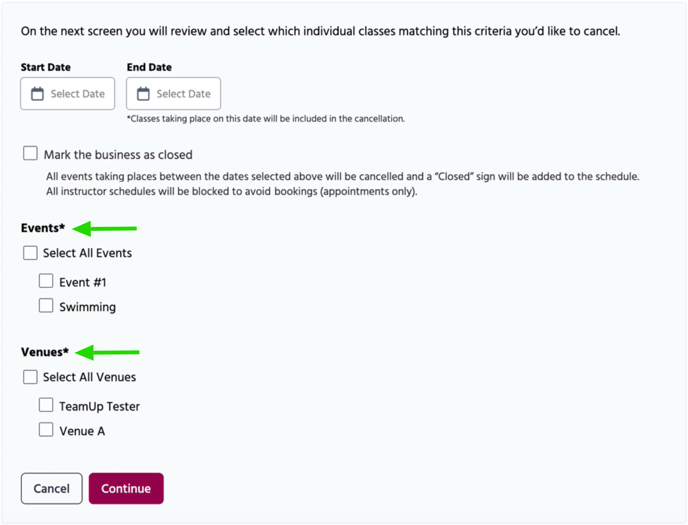688x525 pixels.
Task: Click the Continue button
Action: 126,489
